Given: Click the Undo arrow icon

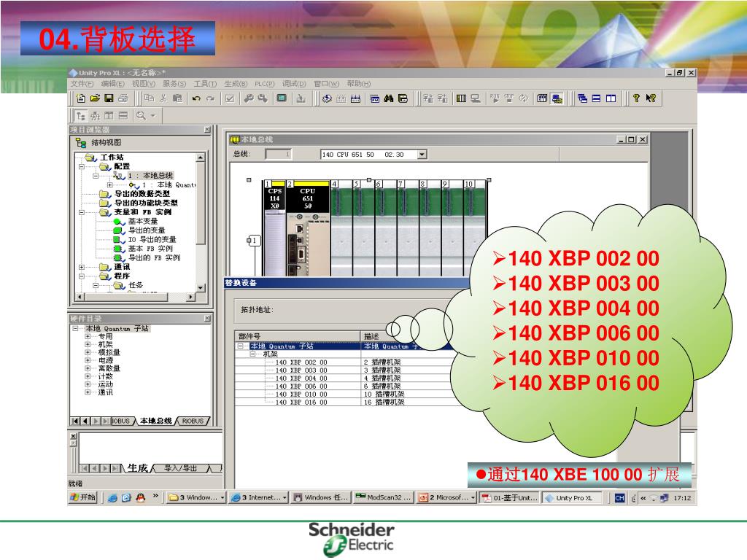Looking at the screenshot, I should click(196, 98).
